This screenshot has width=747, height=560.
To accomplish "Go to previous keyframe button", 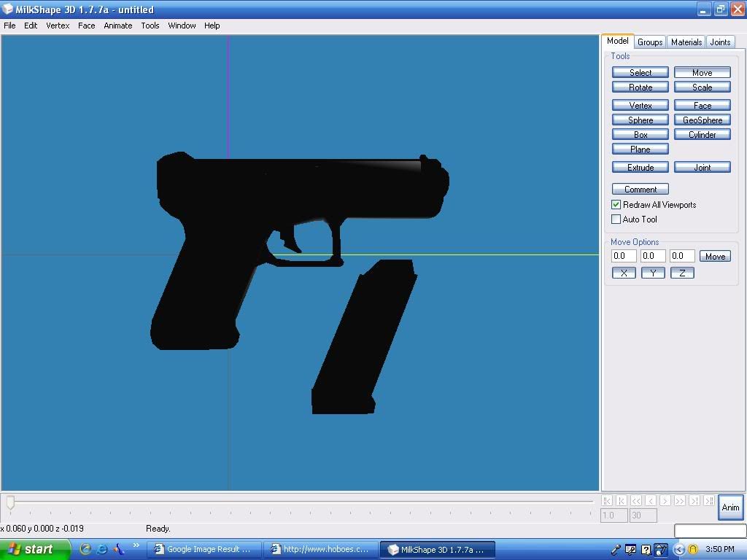I will click(x=622, y=500).
